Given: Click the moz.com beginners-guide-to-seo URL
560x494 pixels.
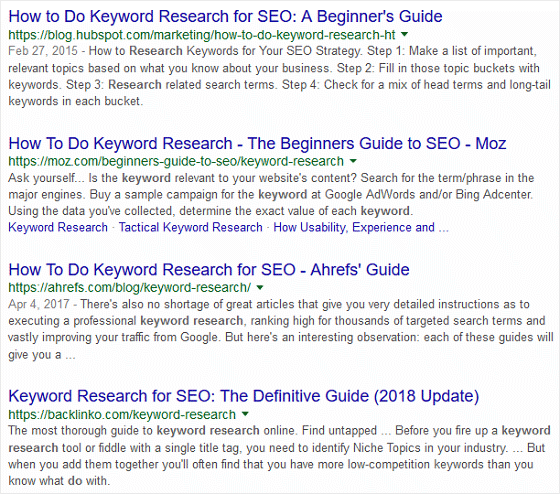Looking at the screenshot, I should tap(176, 161).
